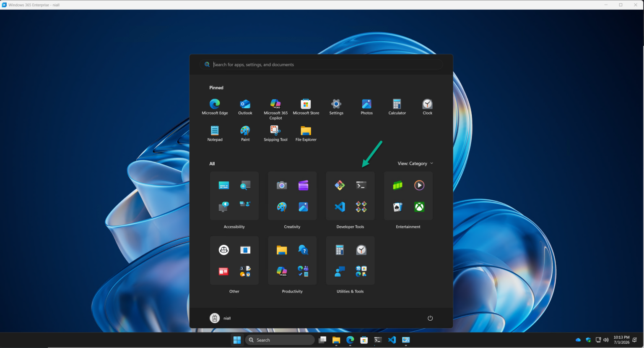
Task: Open Microsoft Edge from the Pinned apps
Action: click(215, 107)
